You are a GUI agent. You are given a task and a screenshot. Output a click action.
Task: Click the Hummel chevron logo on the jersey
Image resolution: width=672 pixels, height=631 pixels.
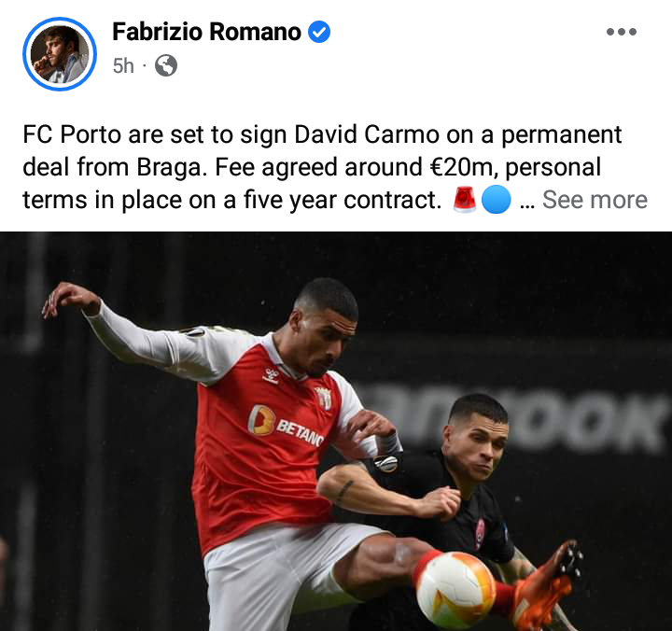(271, 376)
